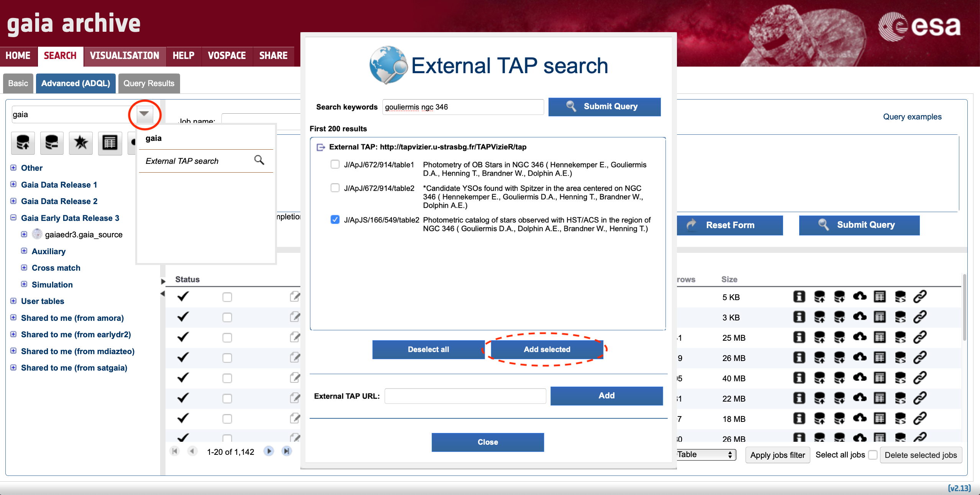Expand Gaia Data Release 2 node
Screen dimensions: 980x495
tap(13, 201)
